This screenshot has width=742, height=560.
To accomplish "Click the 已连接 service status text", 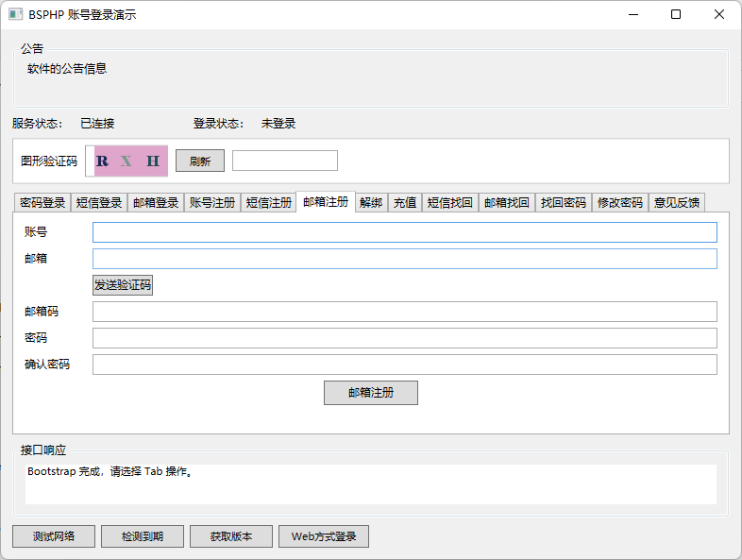I will [x=97, y=124].
